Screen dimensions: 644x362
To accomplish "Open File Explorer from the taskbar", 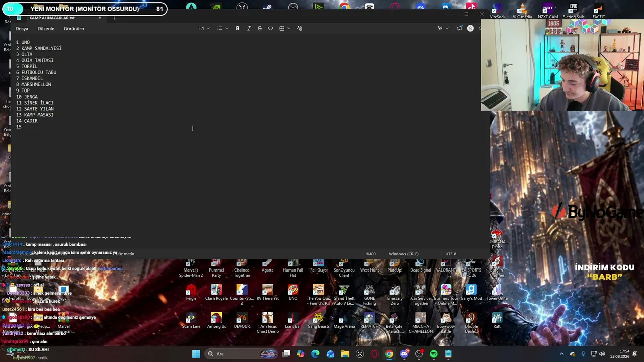I will pyautogui.click(x=345, y=354).
